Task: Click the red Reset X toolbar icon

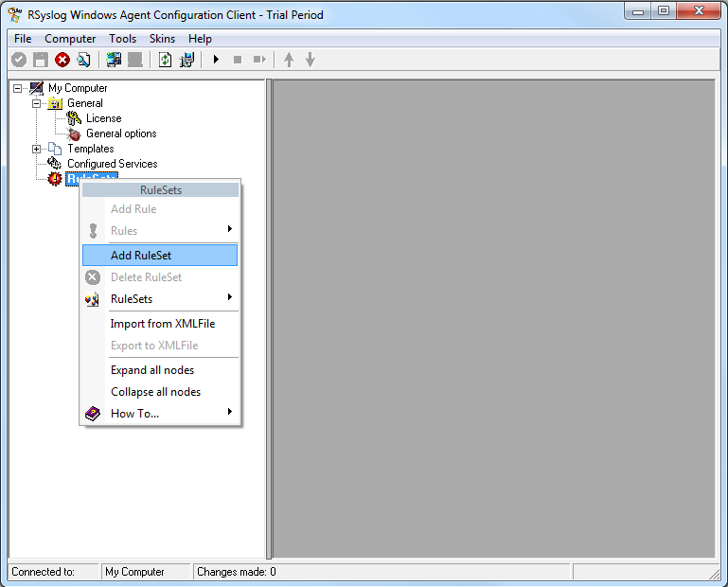Action: (x=62, y=60)
